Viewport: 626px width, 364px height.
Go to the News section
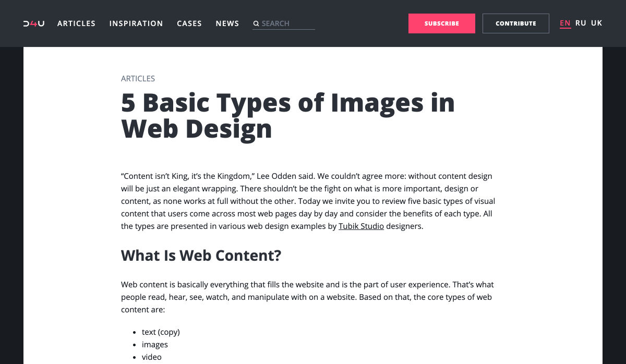tap(227, 23)
